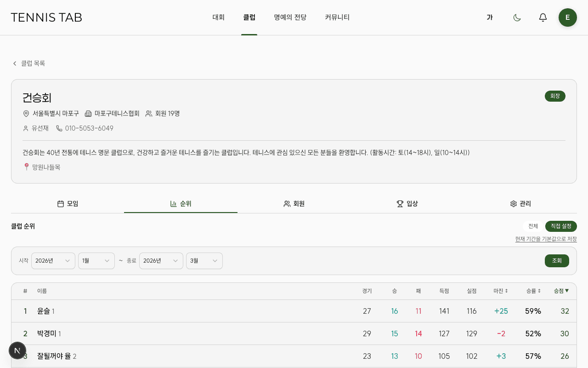Screen dimensions: 588x368
Task: Open the end month 3월 dropdown
Action: point(204,261)
